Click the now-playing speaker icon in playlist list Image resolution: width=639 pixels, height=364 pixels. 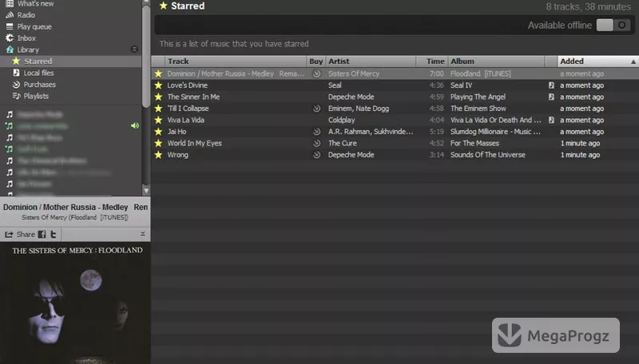pos(135,126)
